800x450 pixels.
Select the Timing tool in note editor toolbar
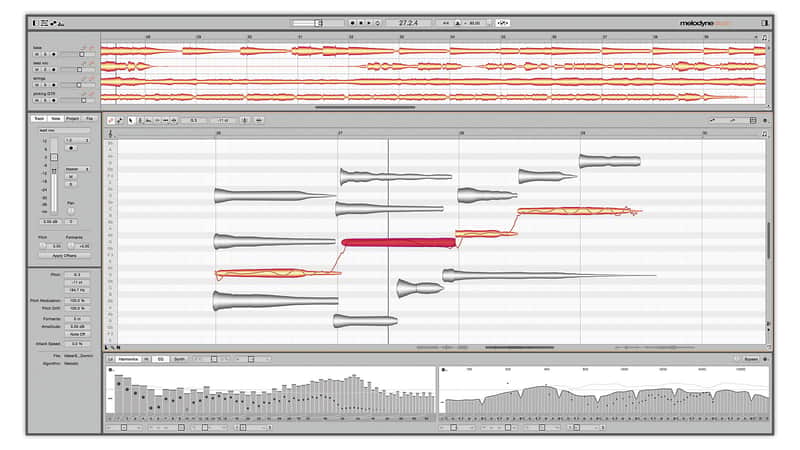(165, 120)
